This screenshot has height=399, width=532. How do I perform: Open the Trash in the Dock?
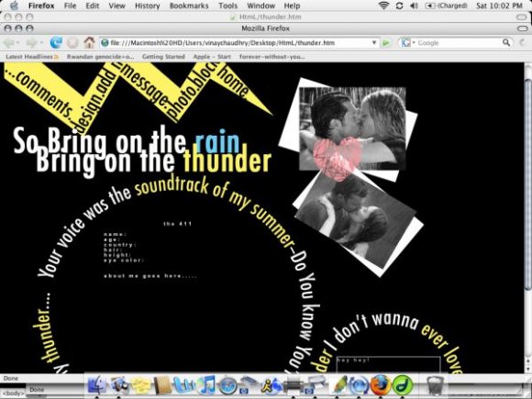point(435,385)
